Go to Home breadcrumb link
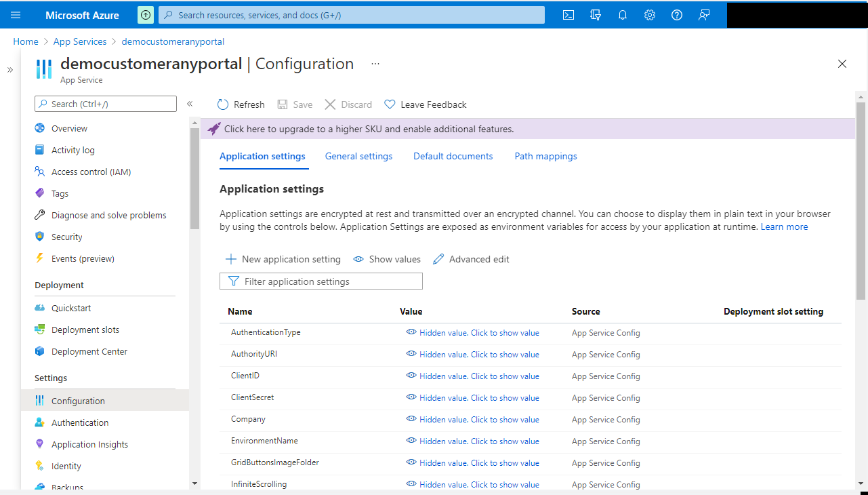Viewport: 868px width, 495px height. [x=26, y=41]
